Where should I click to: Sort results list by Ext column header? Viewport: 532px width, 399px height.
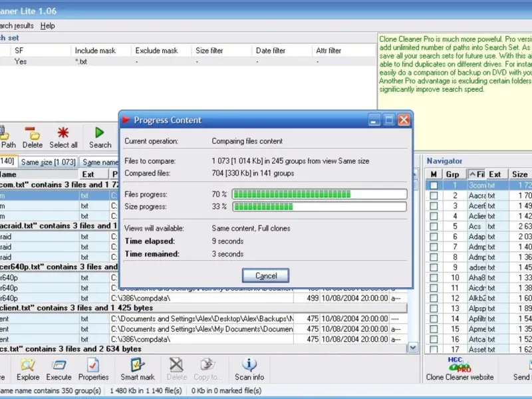(x=93, y=174)
